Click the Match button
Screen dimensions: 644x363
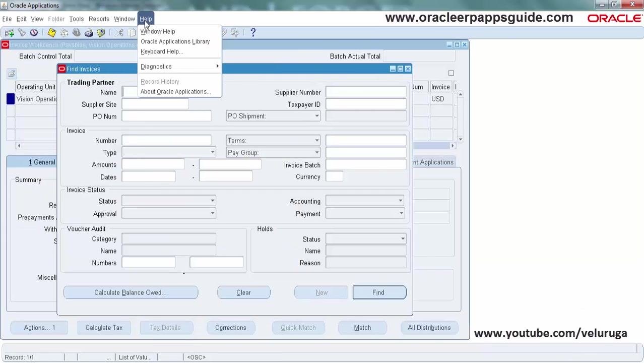coord(362,328)
